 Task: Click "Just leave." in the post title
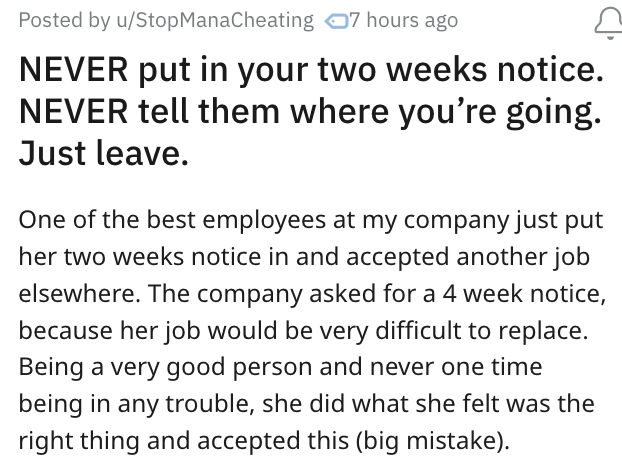[x=105, y=152]
